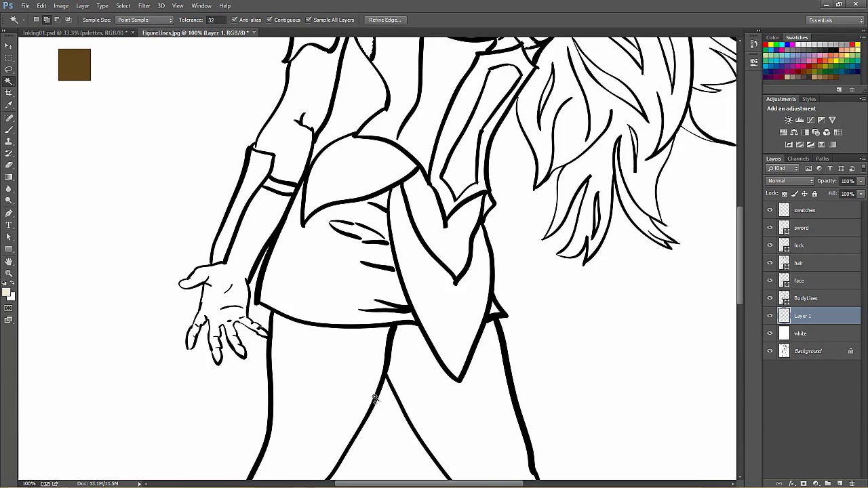Hide the Background layer
The width and height of the screenshot is (868, 488).
pos(770,351)
